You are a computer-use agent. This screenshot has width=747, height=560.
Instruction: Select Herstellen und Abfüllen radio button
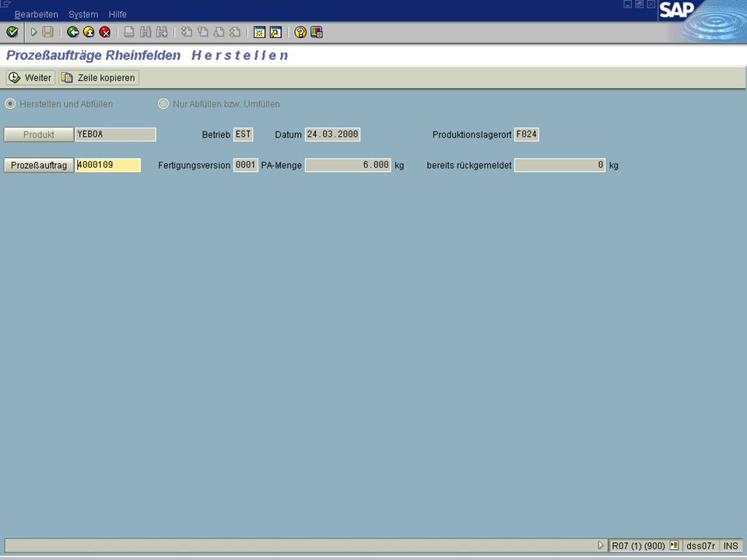coord(10,103)
